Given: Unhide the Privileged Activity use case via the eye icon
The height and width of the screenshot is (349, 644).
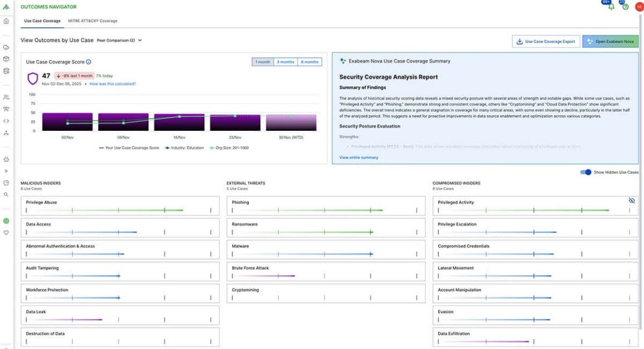Looking at the screenshot, I should click(x=632, y=201).
